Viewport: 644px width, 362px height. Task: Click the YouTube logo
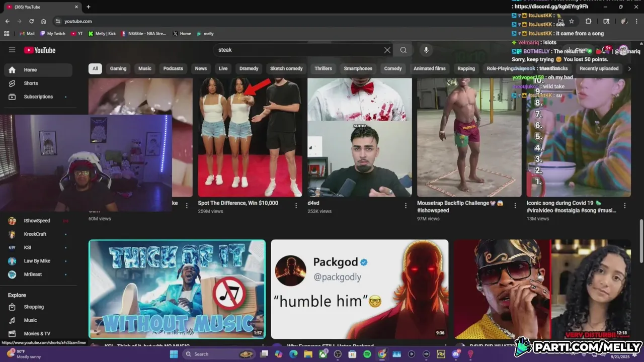pos(40,50)
